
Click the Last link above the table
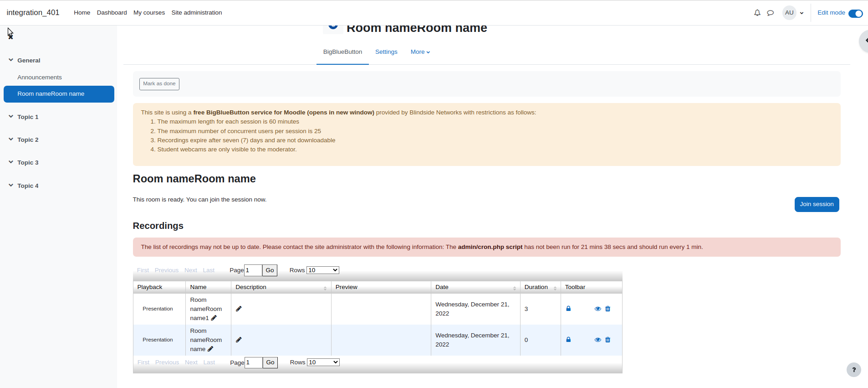[209, 270]
